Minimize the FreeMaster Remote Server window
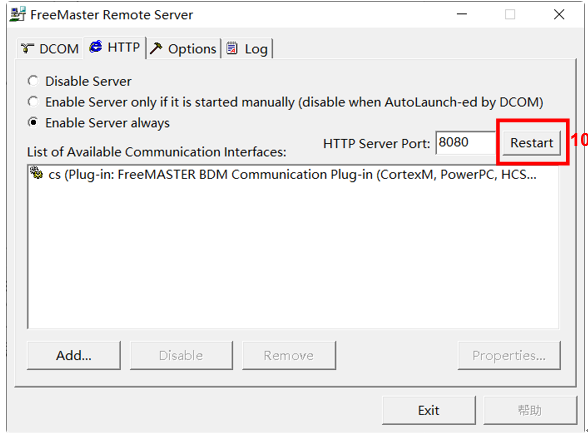Screen dimensions: 588x433 pos(462,14)
